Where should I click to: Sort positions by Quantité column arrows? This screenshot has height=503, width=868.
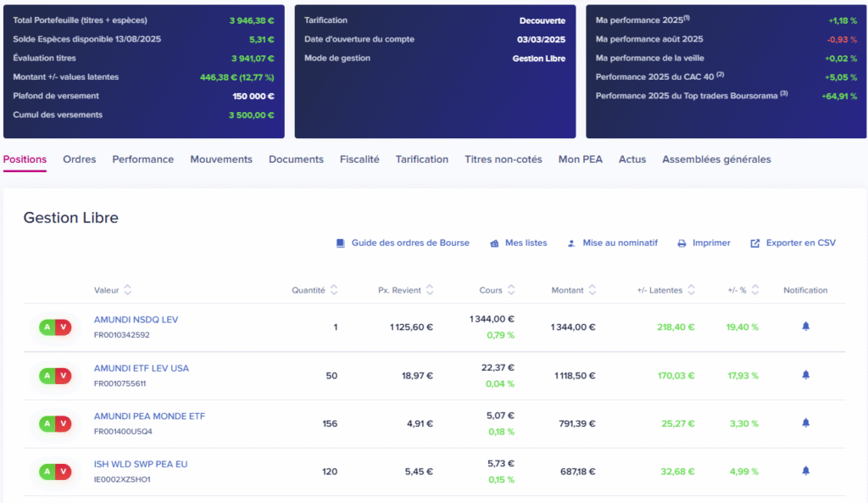334,290
